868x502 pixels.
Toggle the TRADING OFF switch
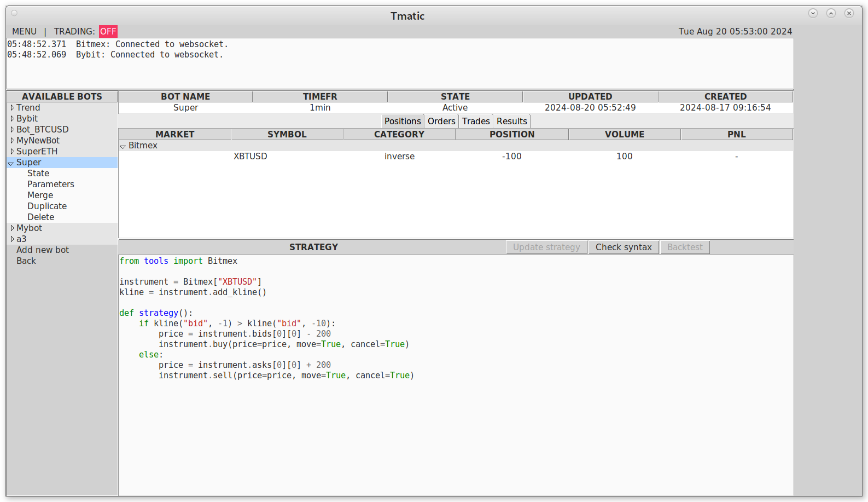[x=108, y=32]
